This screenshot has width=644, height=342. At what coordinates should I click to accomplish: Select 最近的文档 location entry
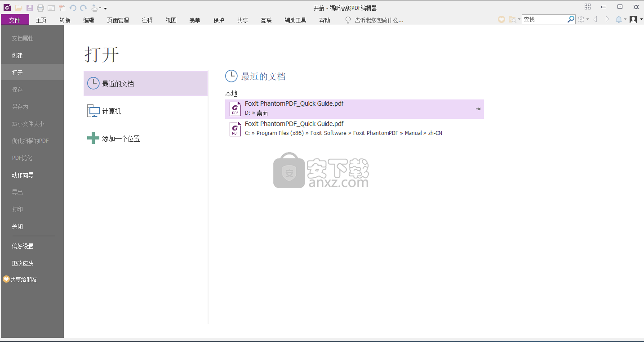(146, 83)
